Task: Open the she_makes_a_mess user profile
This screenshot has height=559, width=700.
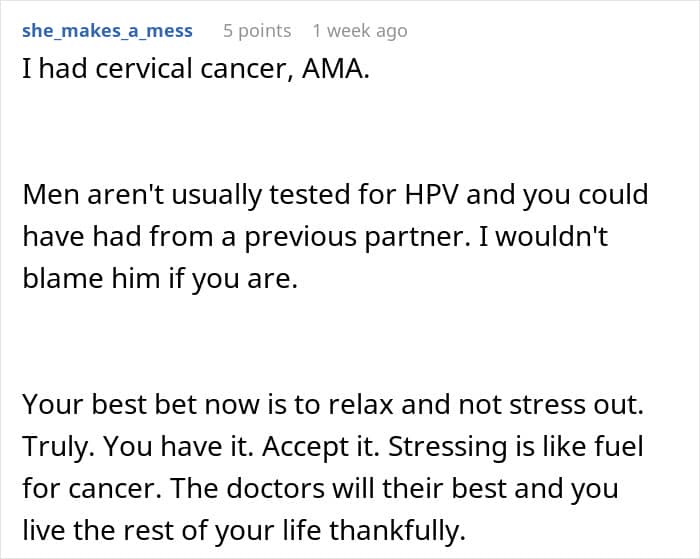Action: 107,31
